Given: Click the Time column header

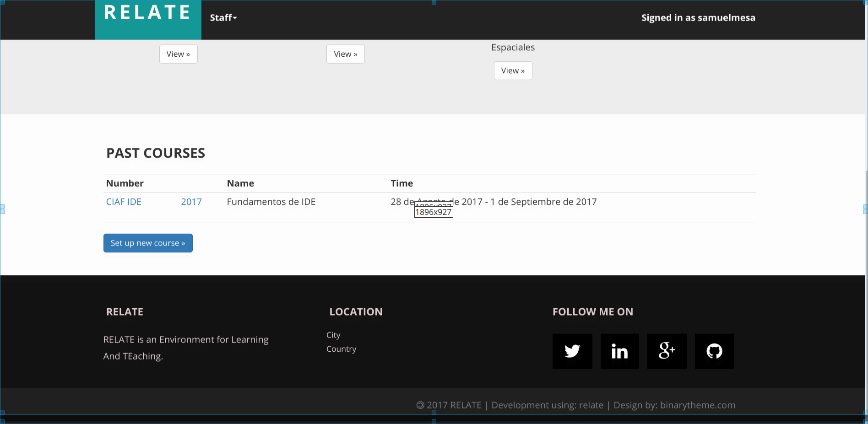Looking at the screenshot, I should click(x=402, y=183).
